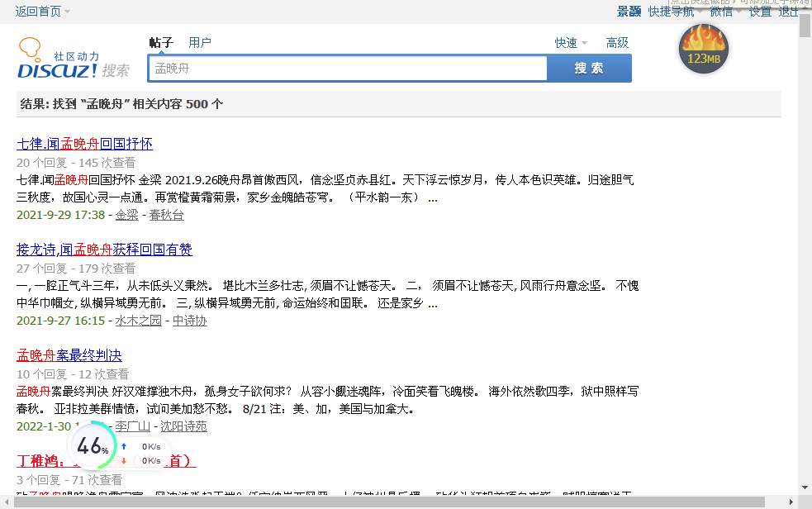The height and width of the screenshot is (509, 812).
Task: Switch to the 帖子 search tab
Action: click(x=160, y=43)
